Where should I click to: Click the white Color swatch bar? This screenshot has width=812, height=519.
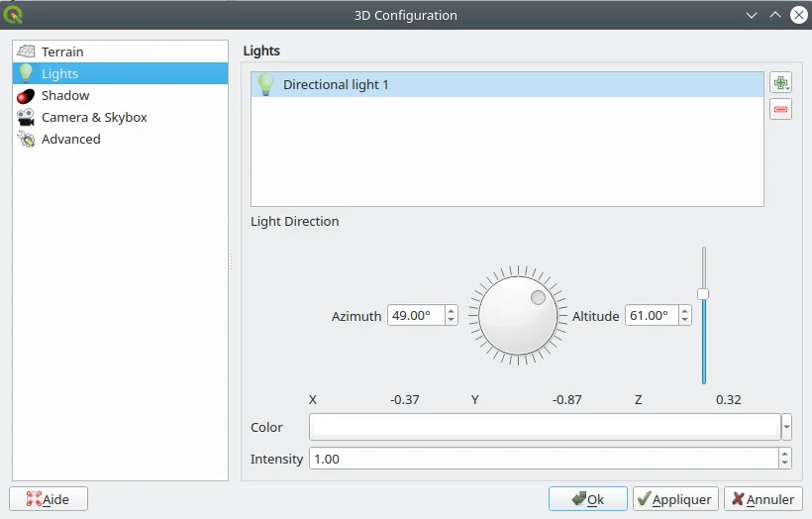545,427
